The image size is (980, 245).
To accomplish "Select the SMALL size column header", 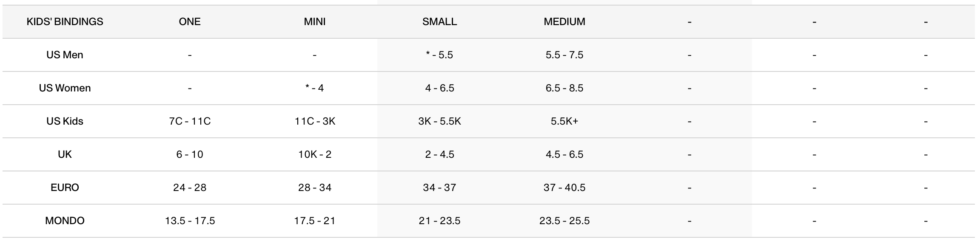I will point(439,22).
